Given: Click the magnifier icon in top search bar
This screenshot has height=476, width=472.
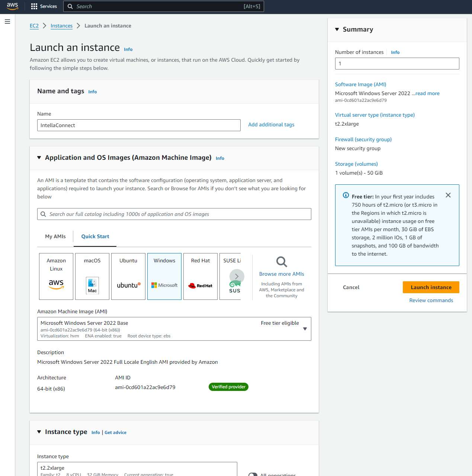Looking at the screenshot, I should click(x=70, y=6).
